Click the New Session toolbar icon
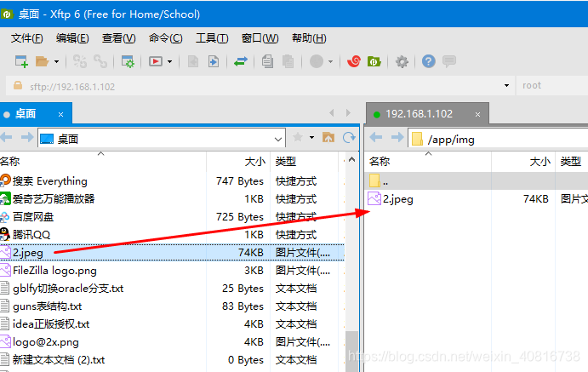The width and height of the screenshot is (588, 372). 21,61
